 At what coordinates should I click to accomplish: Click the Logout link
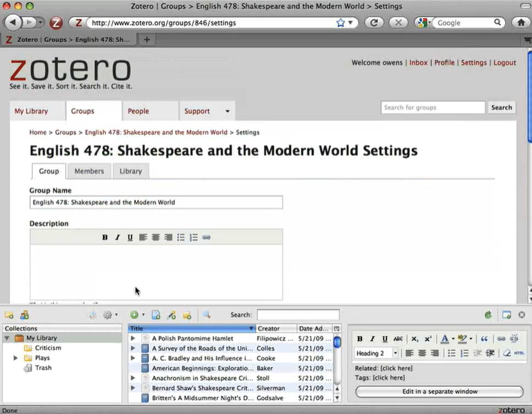(504, 63)
